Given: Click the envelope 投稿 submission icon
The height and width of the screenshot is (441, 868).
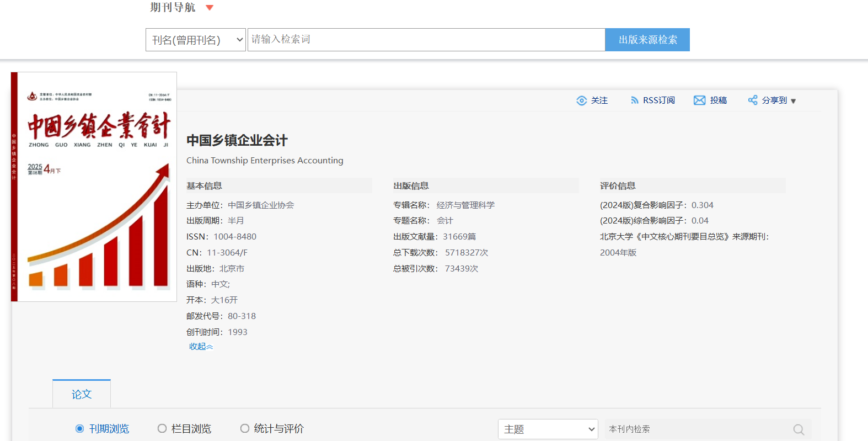Looking at the screenshot, I should coord(699,100).
